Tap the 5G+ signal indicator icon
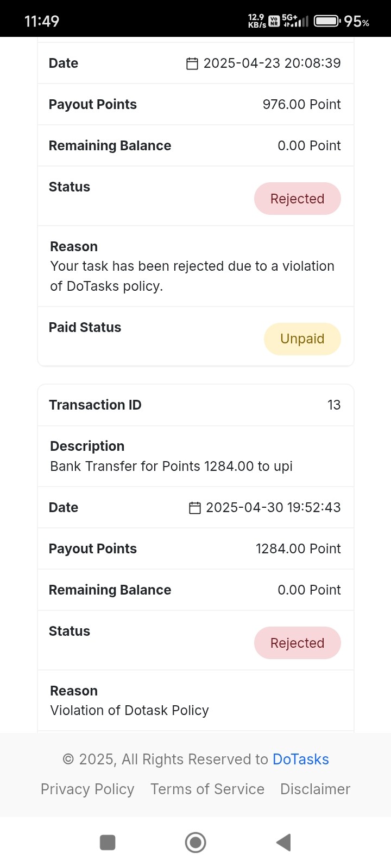This screenshot has height=868, width=391. click(295, 21)
